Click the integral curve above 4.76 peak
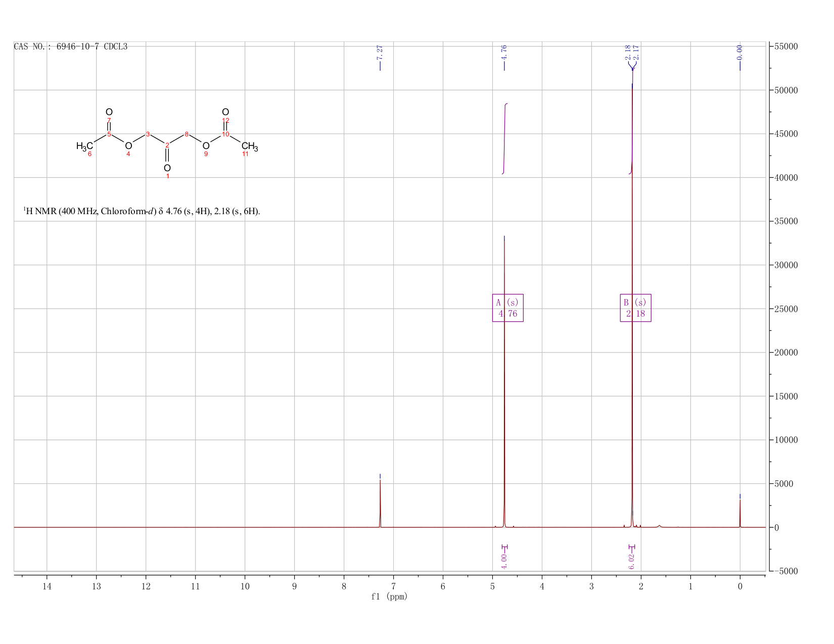 click(504, 138)
